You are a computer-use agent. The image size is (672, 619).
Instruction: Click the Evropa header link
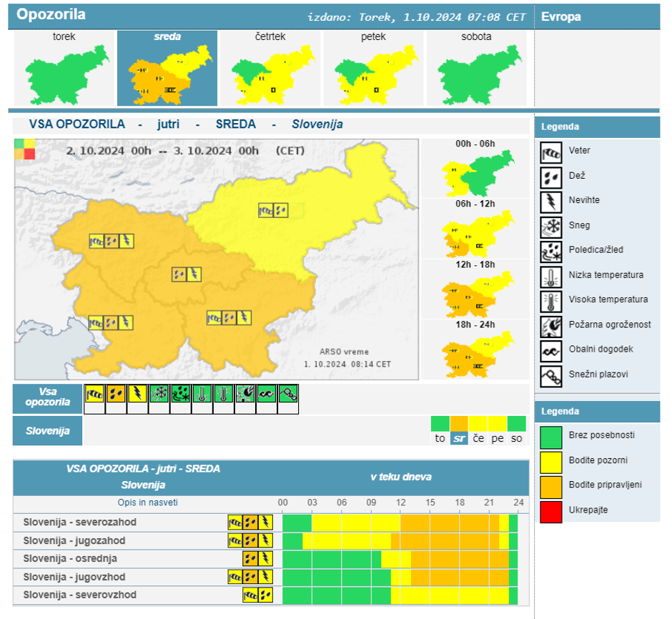click(561, 16)
